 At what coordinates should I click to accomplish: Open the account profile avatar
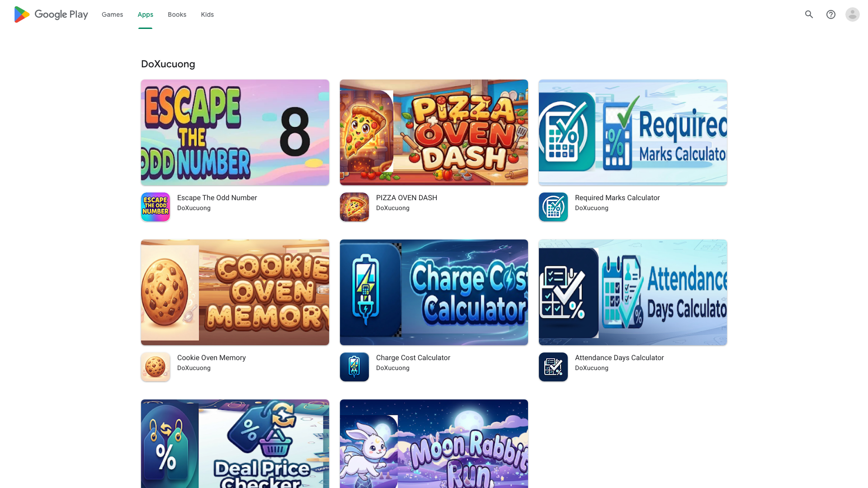853,14
